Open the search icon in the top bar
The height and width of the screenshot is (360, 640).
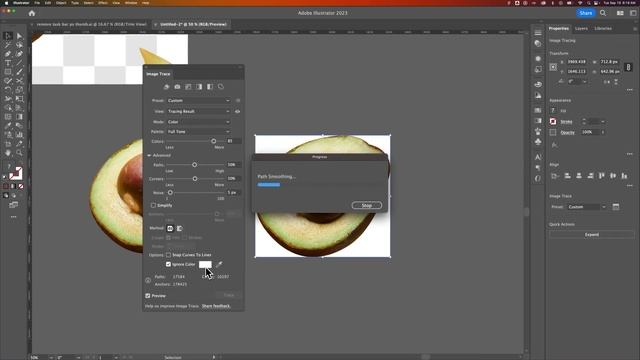603,13
